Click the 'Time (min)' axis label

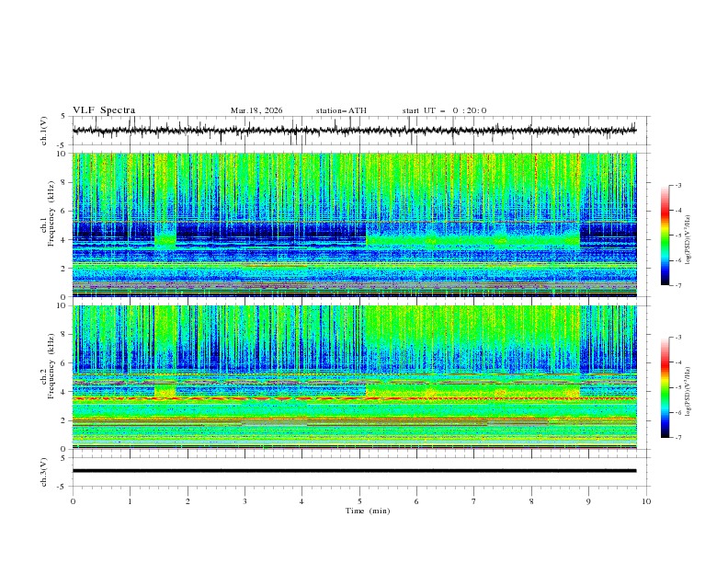[368, 511]
